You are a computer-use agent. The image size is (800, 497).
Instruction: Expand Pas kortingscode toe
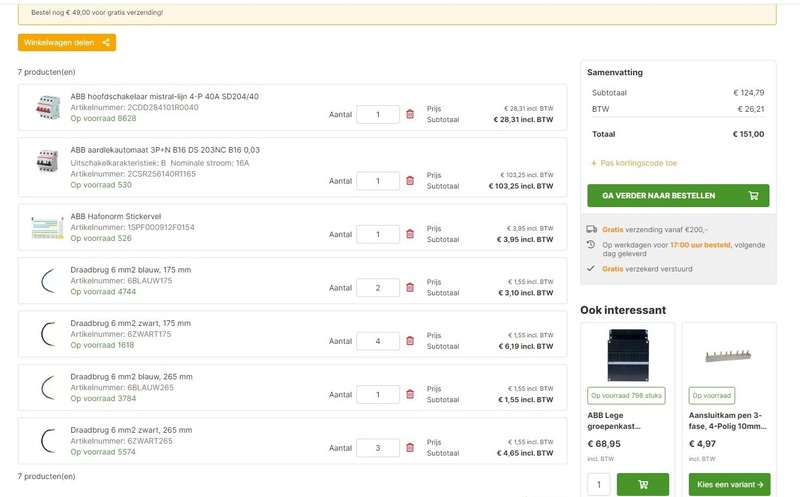tap(634, 163)
